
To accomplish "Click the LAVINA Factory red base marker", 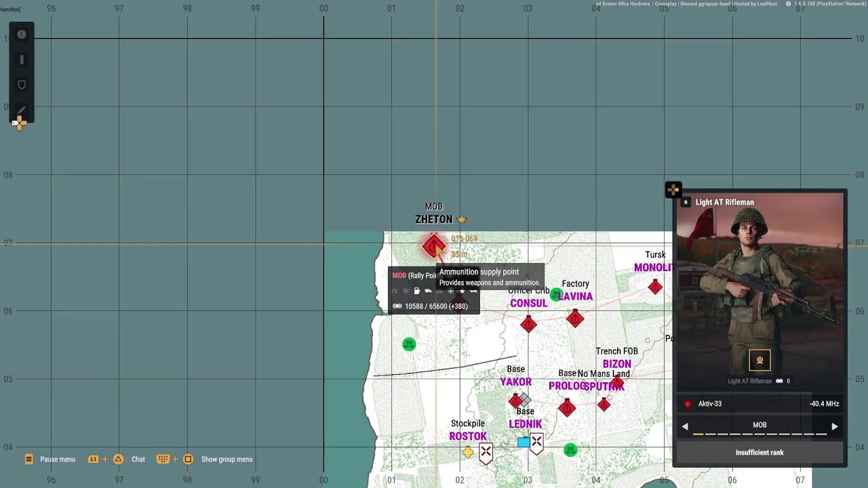I will coord(575,318).
